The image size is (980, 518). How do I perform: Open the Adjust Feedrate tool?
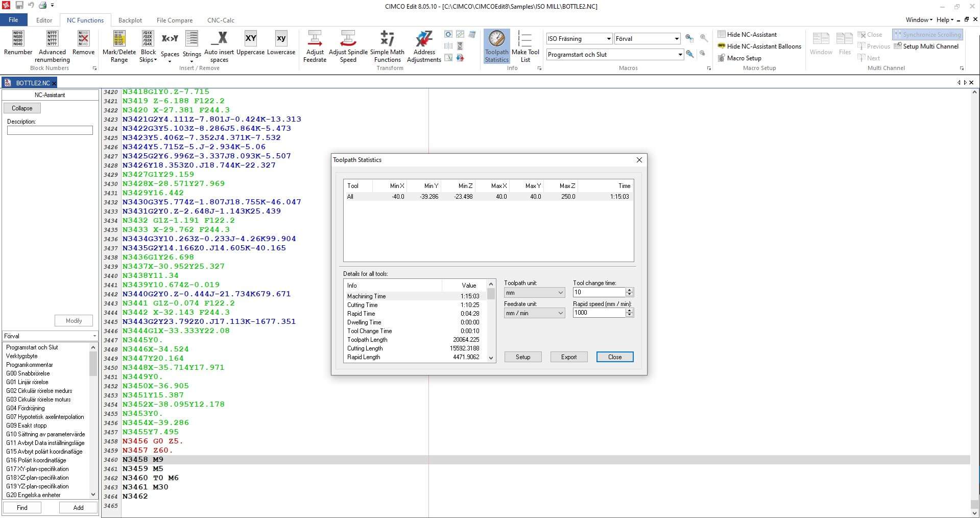pyautogui.click(x=315, y=46)
